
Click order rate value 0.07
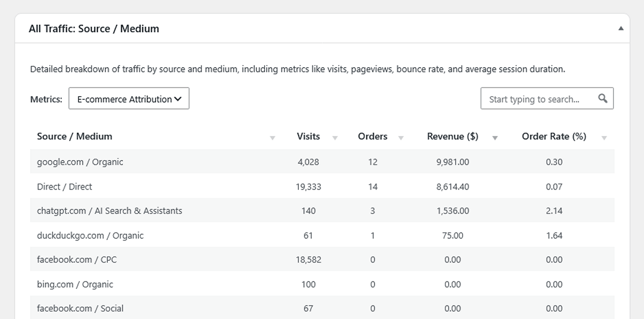coord(554,186)
